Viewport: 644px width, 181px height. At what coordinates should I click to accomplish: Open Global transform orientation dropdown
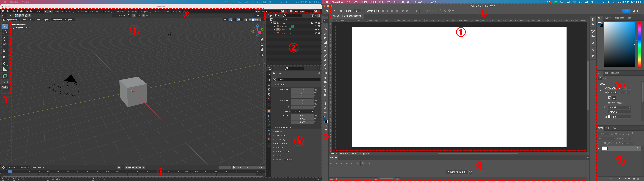click(x=118, y=16)
